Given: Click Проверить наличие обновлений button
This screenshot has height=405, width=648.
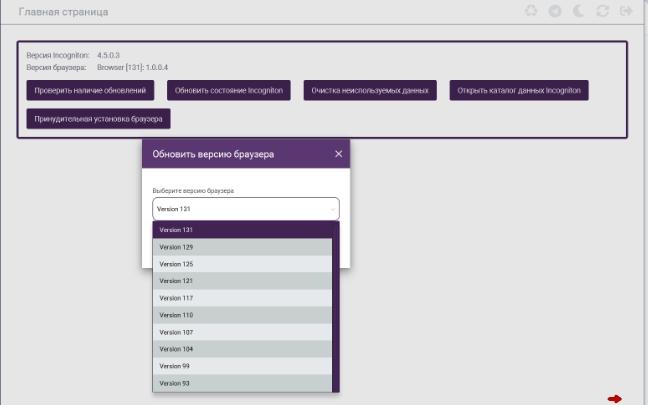Looking at the screenshot, I should coord(90,90).
